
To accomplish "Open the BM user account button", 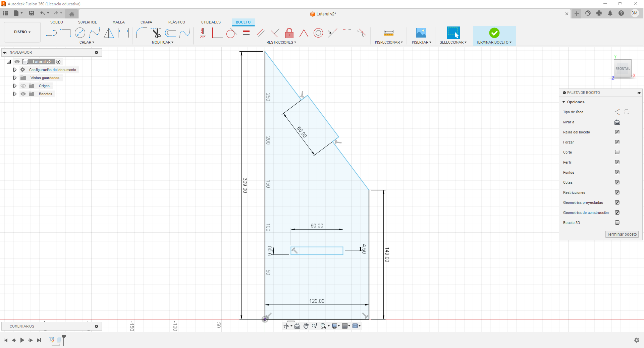I will (x=634, y=13).
